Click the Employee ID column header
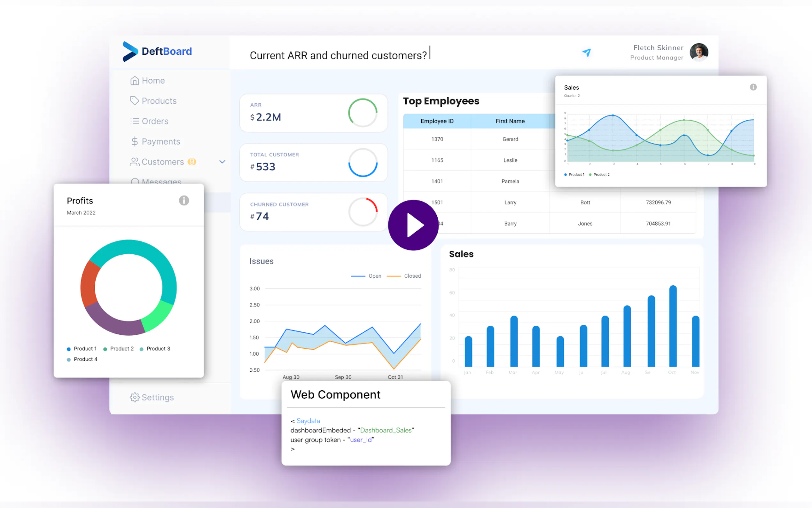The height and width of the screenshot is (508, 812). pos(437,121)
